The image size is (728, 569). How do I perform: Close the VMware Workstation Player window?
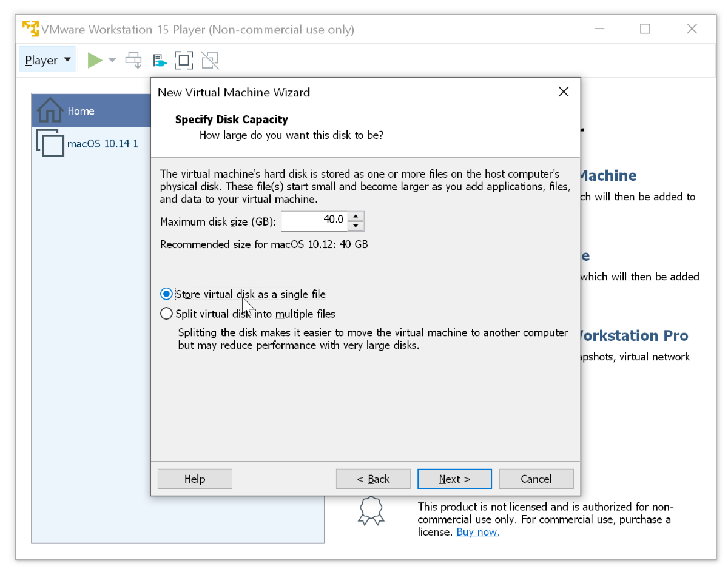point(692,29)
